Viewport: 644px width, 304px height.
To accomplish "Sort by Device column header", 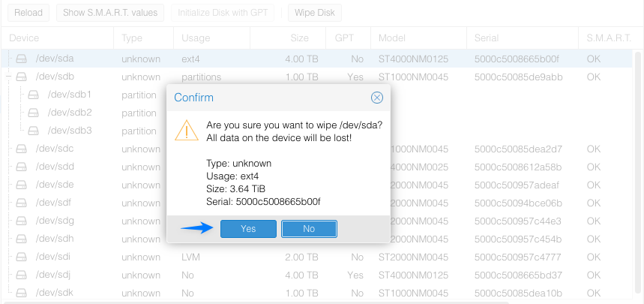I will point(57,38).
